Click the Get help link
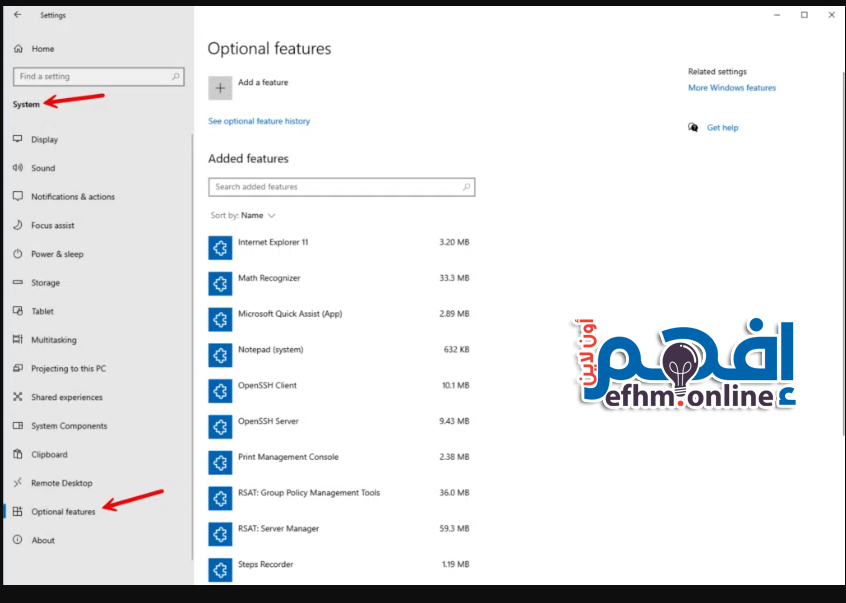This screenshot has width=846, height=603. pos(722,128)
